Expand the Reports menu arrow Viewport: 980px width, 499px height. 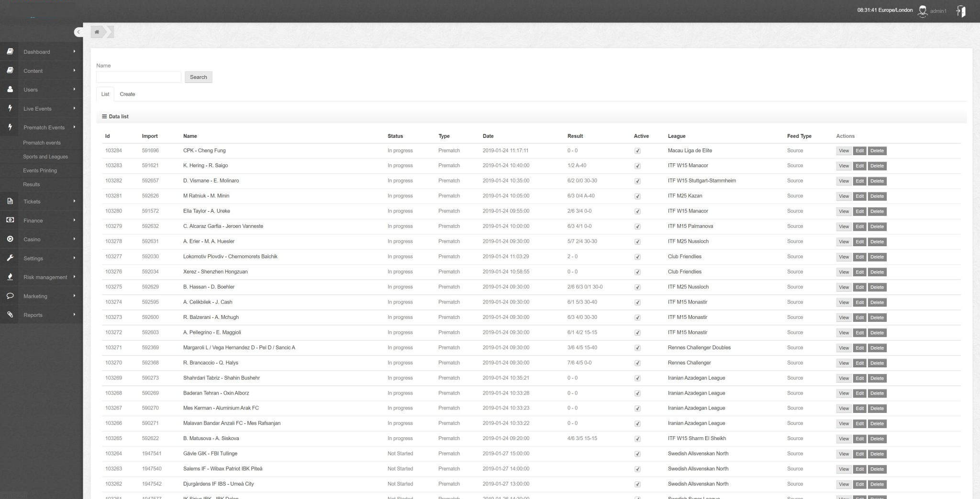pos(74,315)
